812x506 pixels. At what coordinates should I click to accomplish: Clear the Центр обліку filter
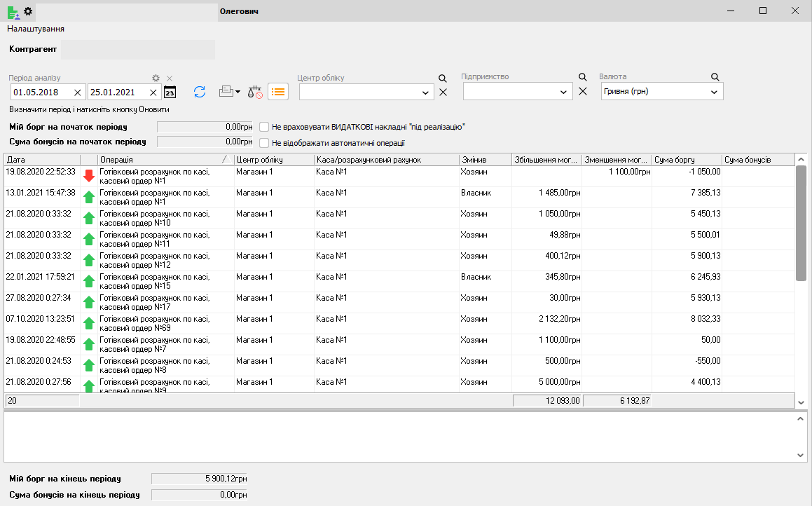point(443,93)
